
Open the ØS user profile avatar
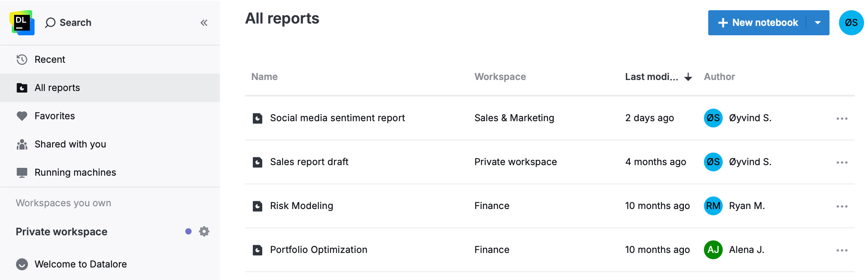pyautogui.click(x=851, y=23)
